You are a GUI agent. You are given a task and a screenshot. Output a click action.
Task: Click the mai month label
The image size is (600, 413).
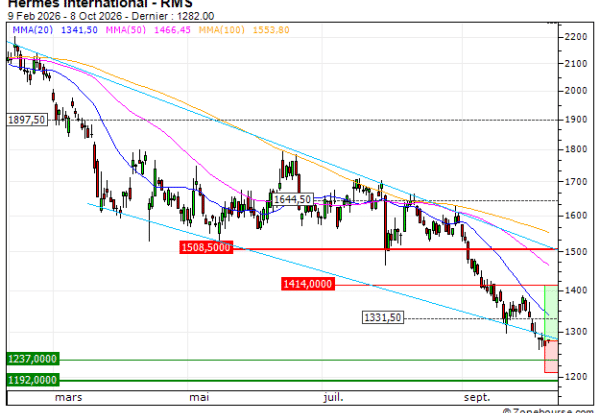point(199,397)
